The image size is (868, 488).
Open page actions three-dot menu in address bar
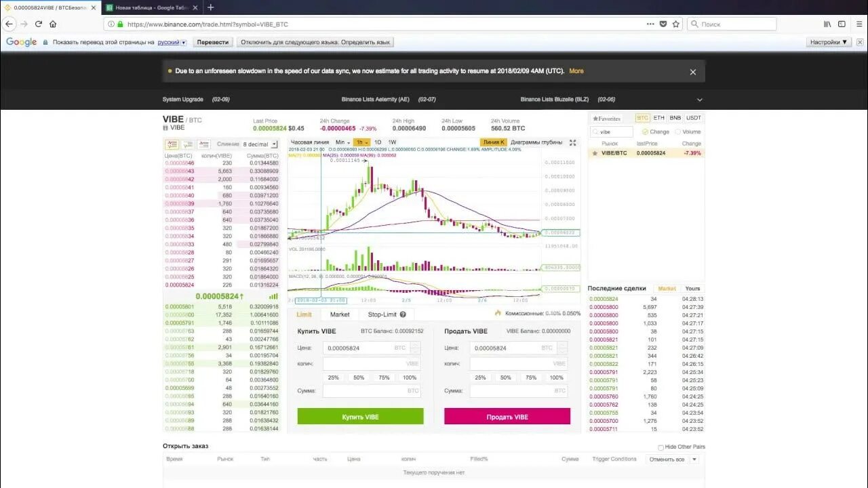(x=650, y=24)
